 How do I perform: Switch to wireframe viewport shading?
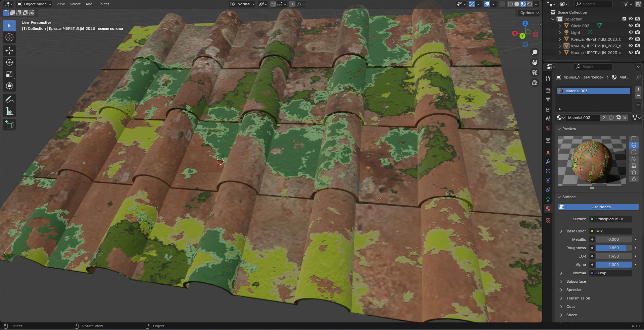pos(510,4)
